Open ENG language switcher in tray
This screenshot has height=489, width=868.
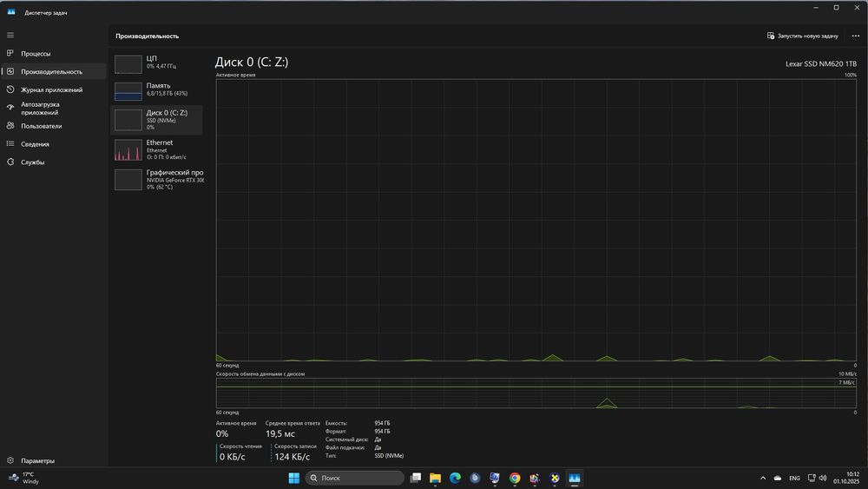point(794,478)
